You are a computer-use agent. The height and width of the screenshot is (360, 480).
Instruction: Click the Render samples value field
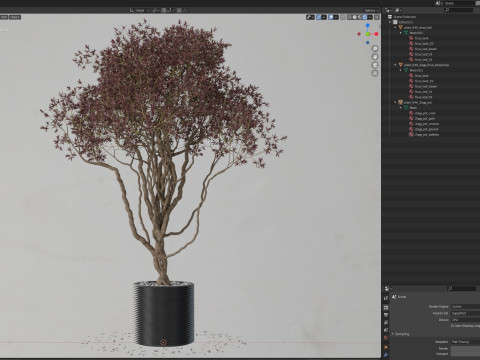pos(465,348)
